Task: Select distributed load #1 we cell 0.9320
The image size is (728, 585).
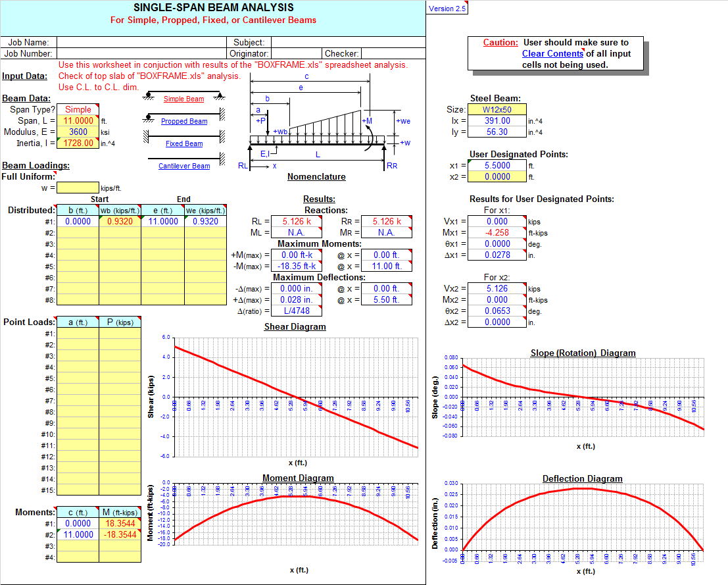Action: coord(206,221)
